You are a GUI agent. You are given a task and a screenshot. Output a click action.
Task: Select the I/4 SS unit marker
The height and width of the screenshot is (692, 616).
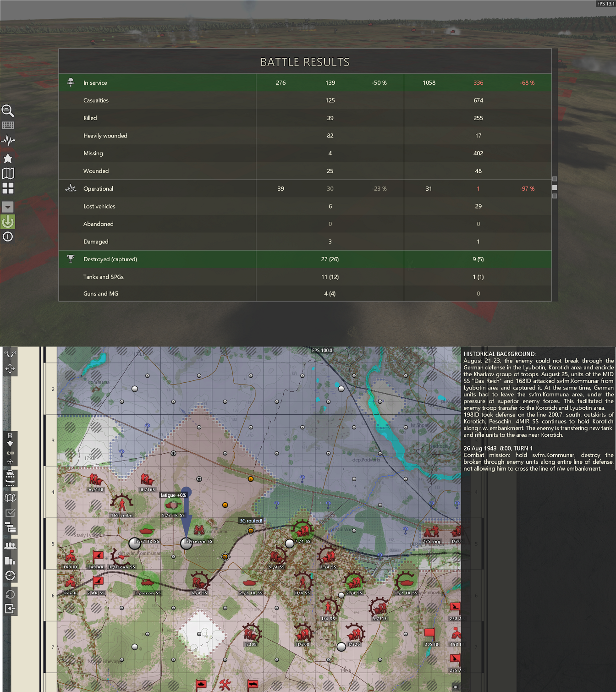pyautogui.click(x=328, y=609)
